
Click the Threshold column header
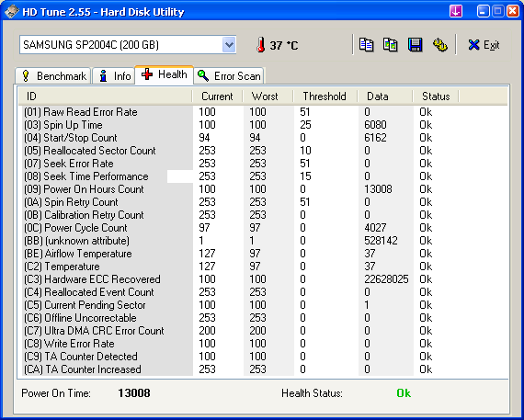pos(325,96)
